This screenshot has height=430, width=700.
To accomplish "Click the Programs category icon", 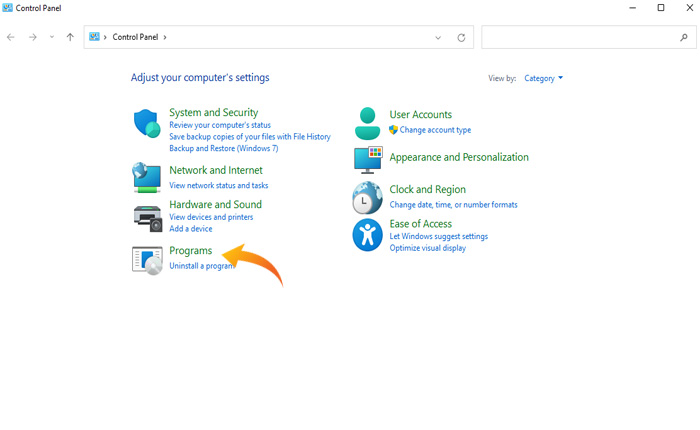I will coord(147,259).
